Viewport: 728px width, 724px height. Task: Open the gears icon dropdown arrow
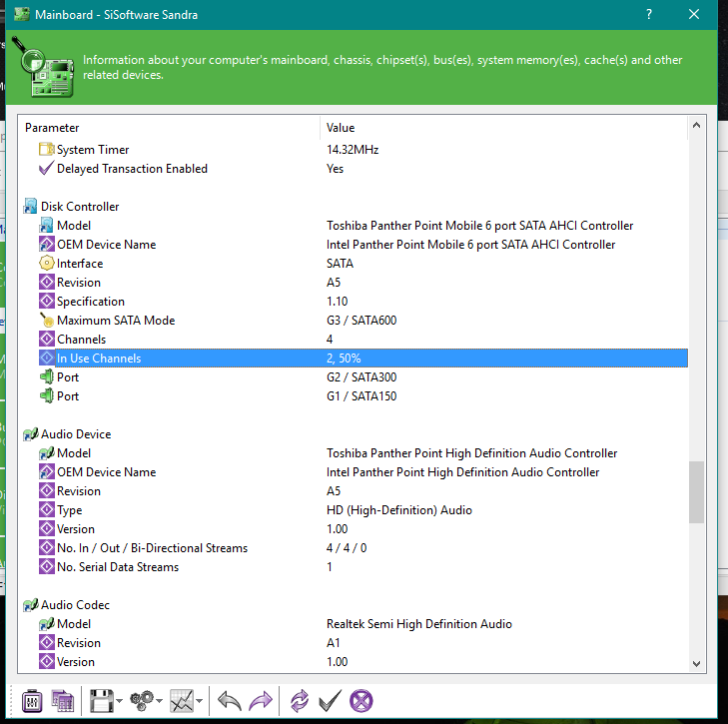[x=159, y=701]
